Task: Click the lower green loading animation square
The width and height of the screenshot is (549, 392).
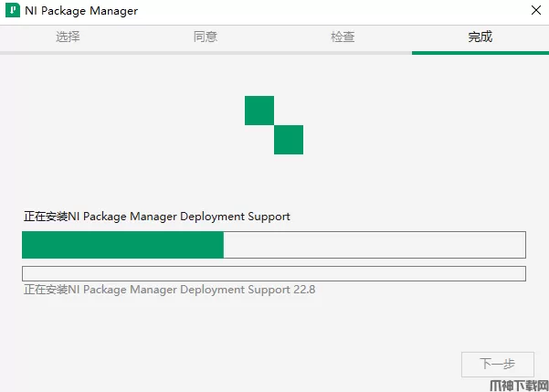Action: pyautogui.click(x=289, y=140)
